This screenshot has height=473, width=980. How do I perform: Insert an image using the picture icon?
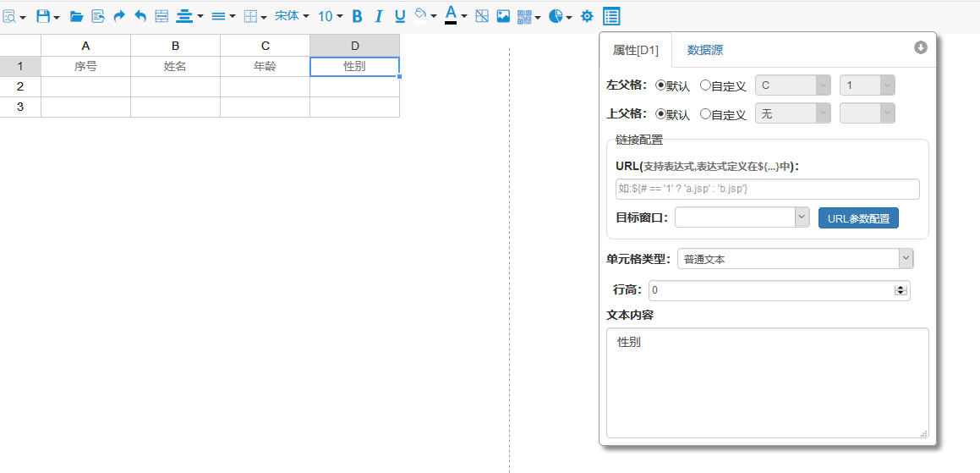tap(503, 16)
